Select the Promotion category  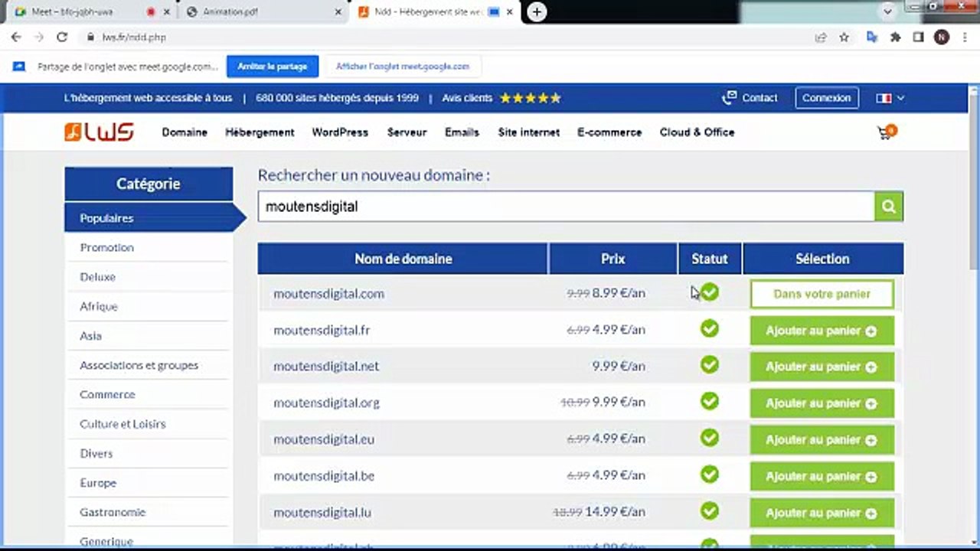coord(149,247)
